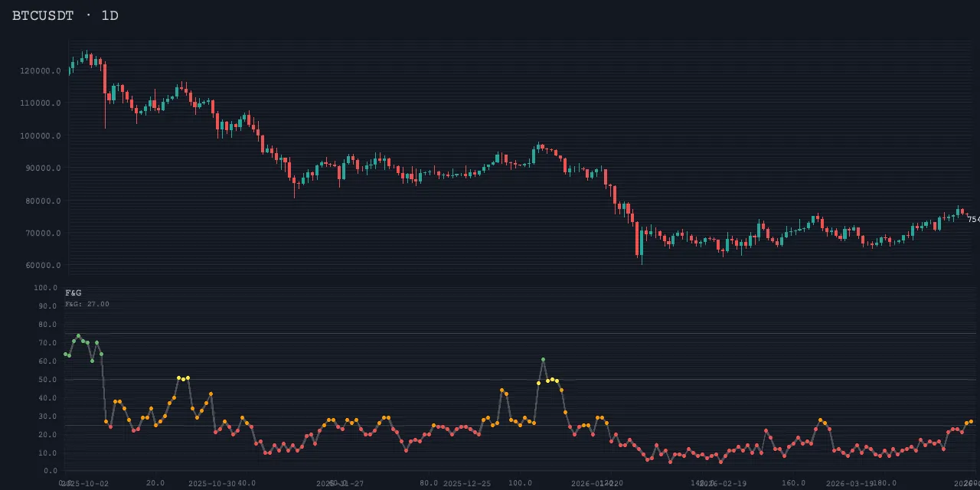The height and width of the screenshot is (490, 980).
Task: Click the 2025-10-30 date axis label
Action: click(x=212, y=484)
